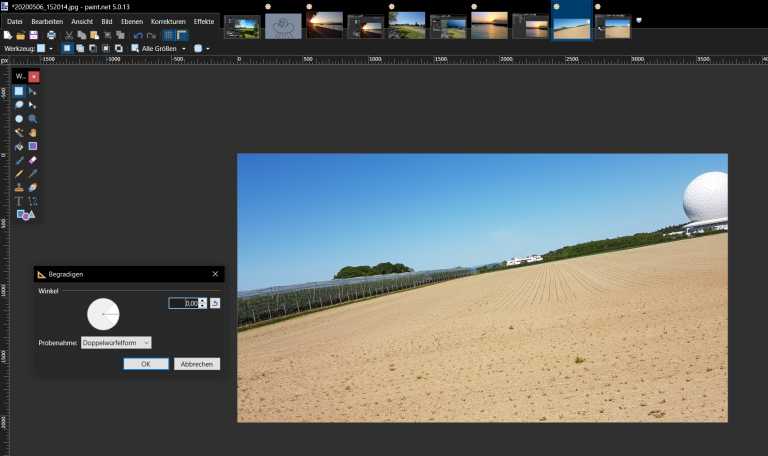768x456 pixels.
Task: Open the Effekte menu
Action: coord(203,21)
